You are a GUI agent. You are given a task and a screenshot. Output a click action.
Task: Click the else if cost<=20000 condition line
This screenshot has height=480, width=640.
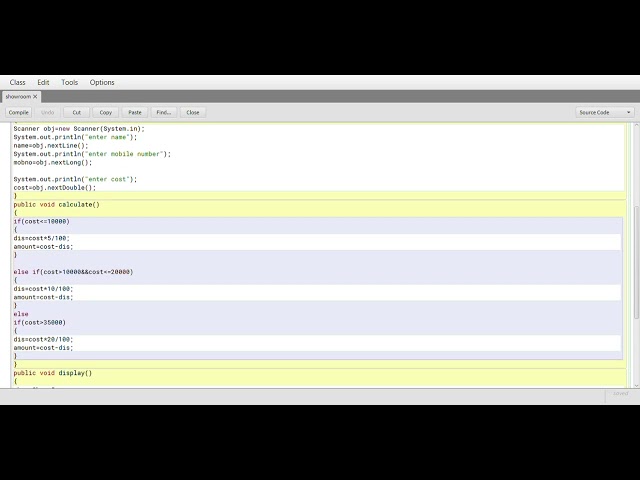pyautogui.click(x=73, y=272)
